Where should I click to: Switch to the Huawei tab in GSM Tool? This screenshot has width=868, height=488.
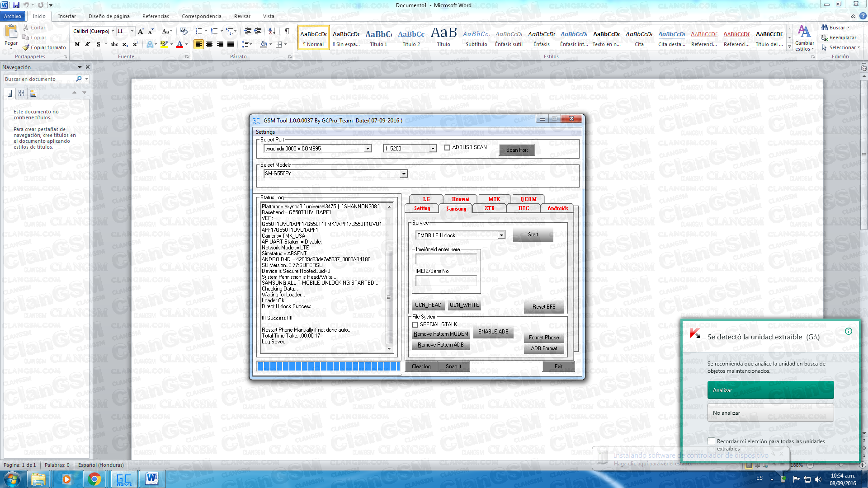point(460,199)
